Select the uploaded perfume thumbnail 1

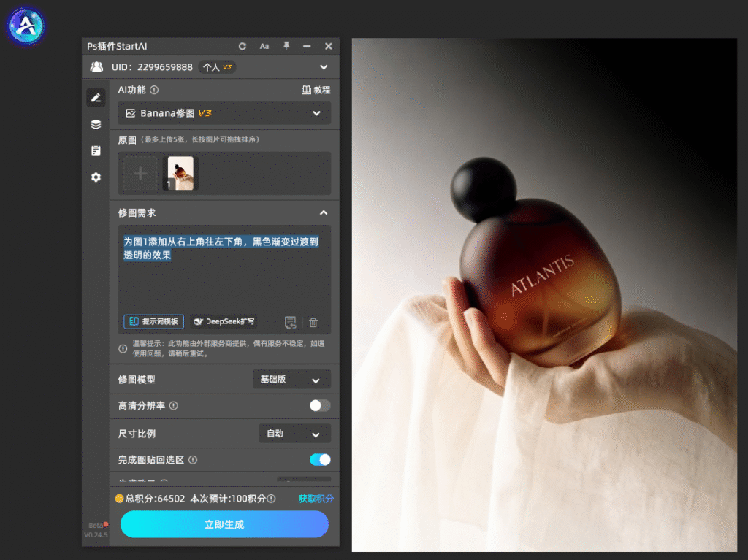click(180, 173)
